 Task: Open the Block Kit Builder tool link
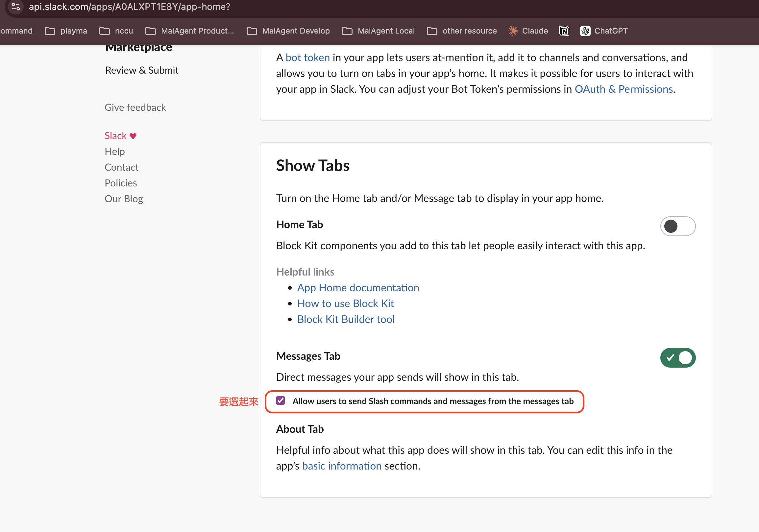coord(346,319)
